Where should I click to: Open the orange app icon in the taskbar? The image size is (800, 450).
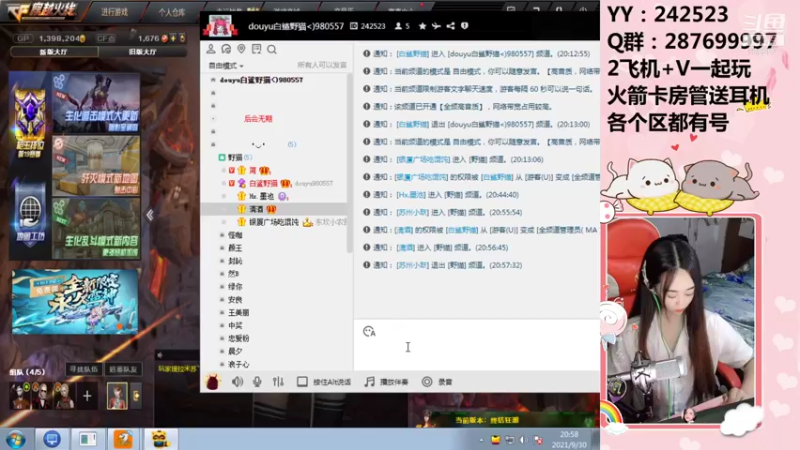click(x=123, y=439)
